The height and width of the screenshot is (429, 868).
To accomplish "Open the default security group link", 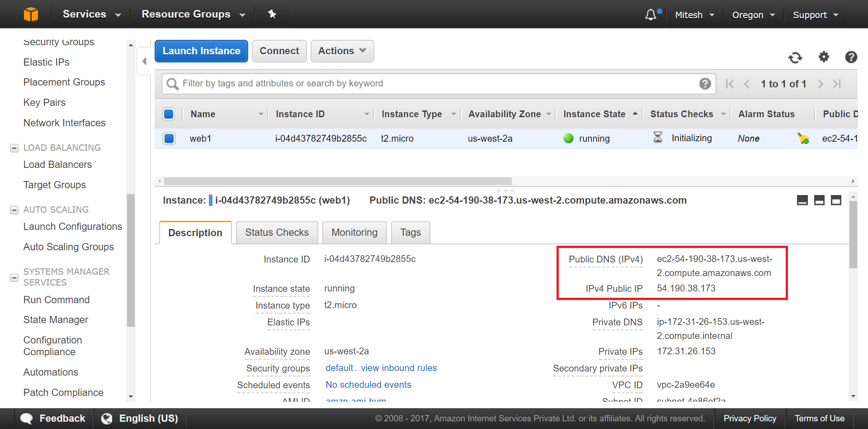I will [339, 368].
